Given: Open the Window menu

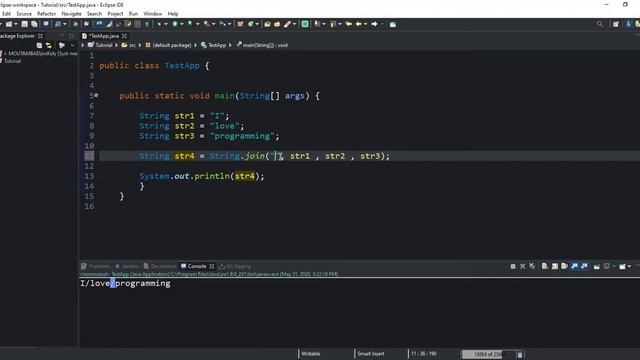Looking at the screenshot, I should (153, 13).
